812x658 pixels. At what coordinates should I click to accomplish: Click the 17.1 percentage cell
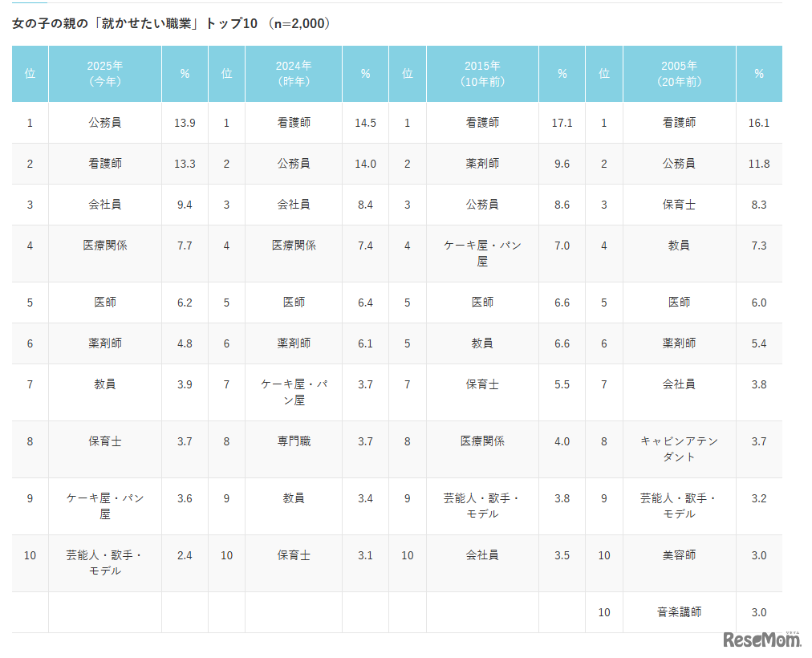(562, 123)
